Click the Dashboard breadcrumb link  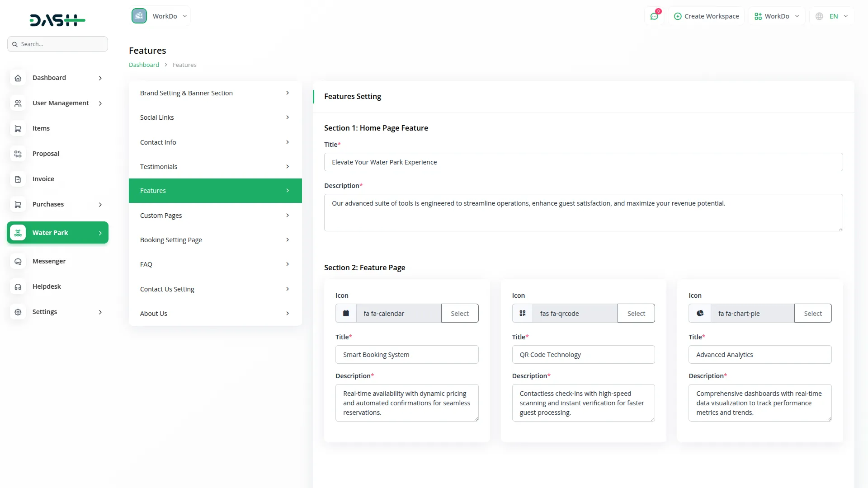pyautogui.click(x=144, y=65)
